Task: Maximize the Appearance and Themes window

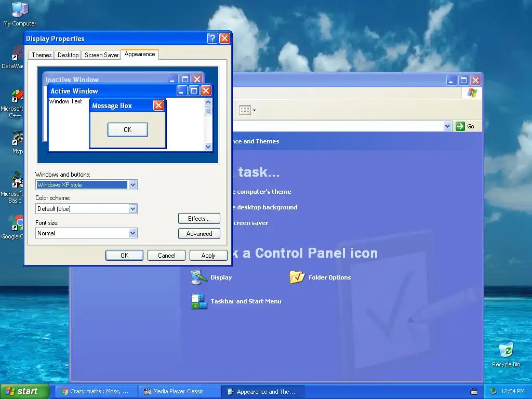Action: click(463, 81)
